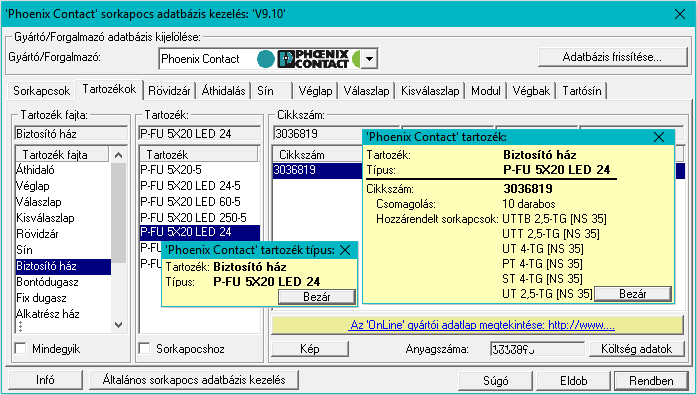Select Rövidzár in Tartozék fajta list

tap(63, 234)
